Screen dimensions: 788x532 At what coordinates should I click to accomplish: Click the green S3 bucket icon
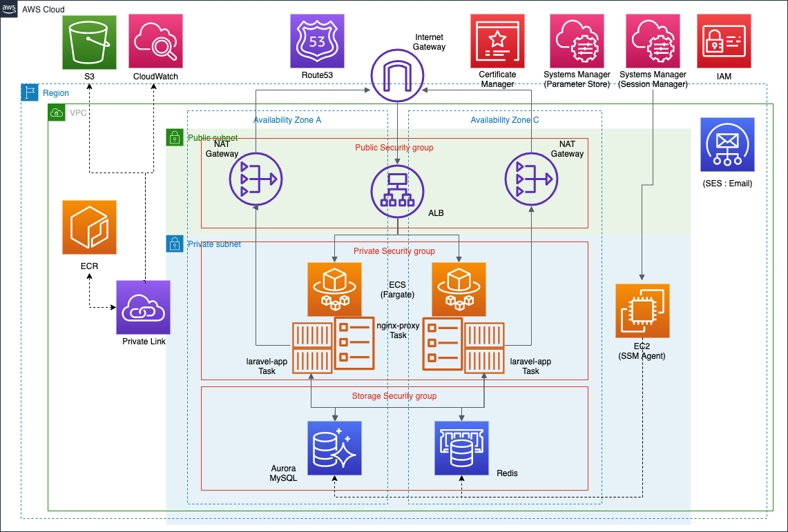(90, 42)
